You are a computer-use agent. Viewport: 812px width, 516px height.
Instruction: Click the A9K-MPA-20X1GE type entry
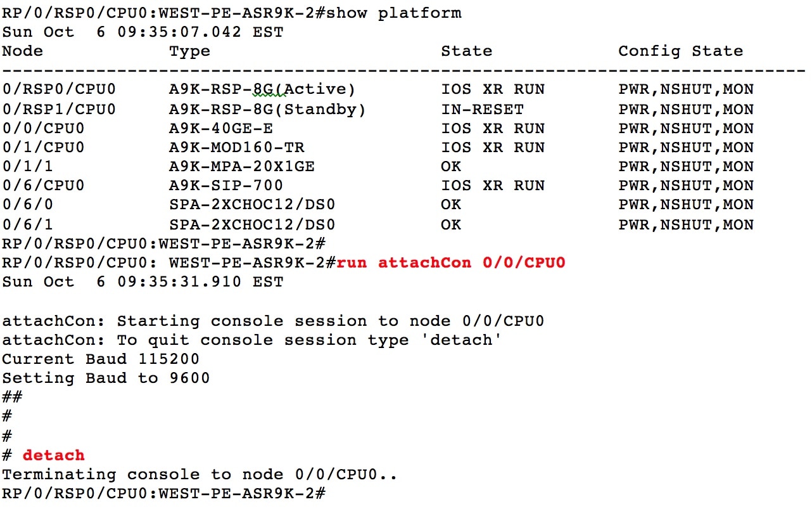pos(242,167)
